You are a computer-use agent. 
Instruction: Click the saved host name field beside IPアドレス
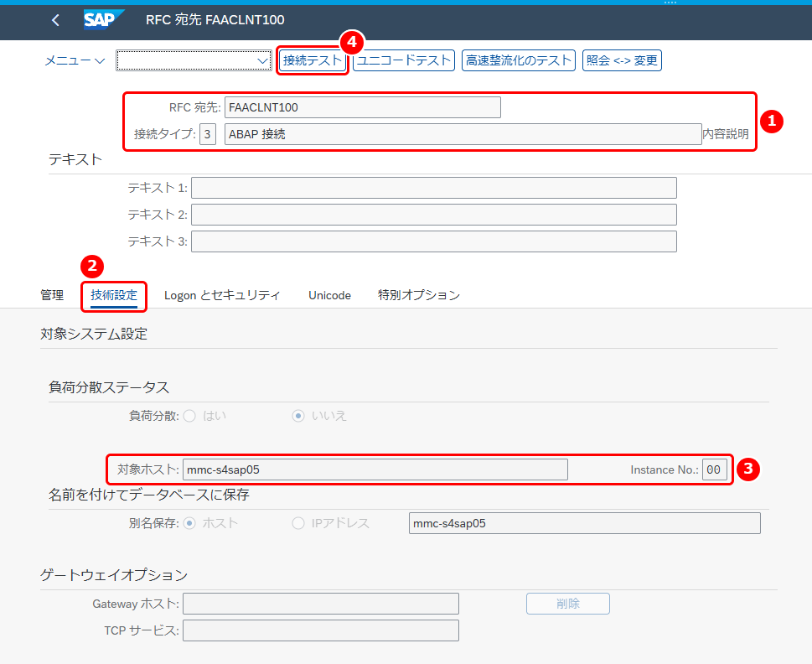click(x=585, y=523)
